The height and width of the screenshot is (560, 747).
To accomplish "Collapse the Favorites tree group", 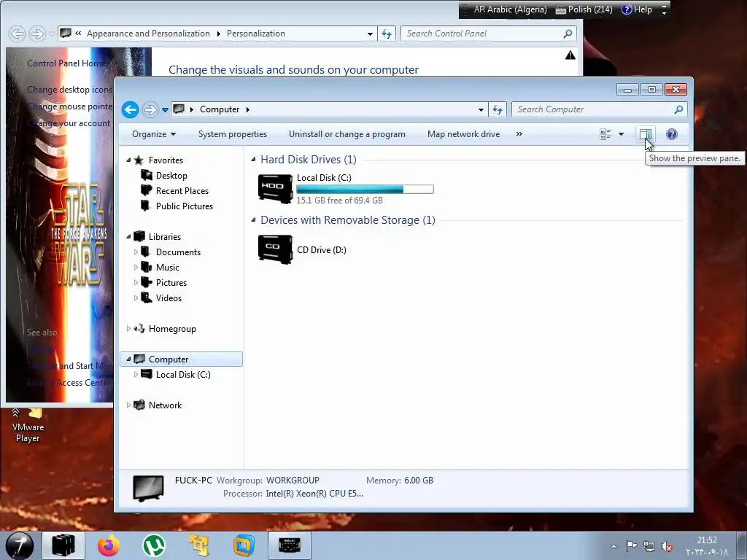I will pyautogui.click(x=128, y=160).
